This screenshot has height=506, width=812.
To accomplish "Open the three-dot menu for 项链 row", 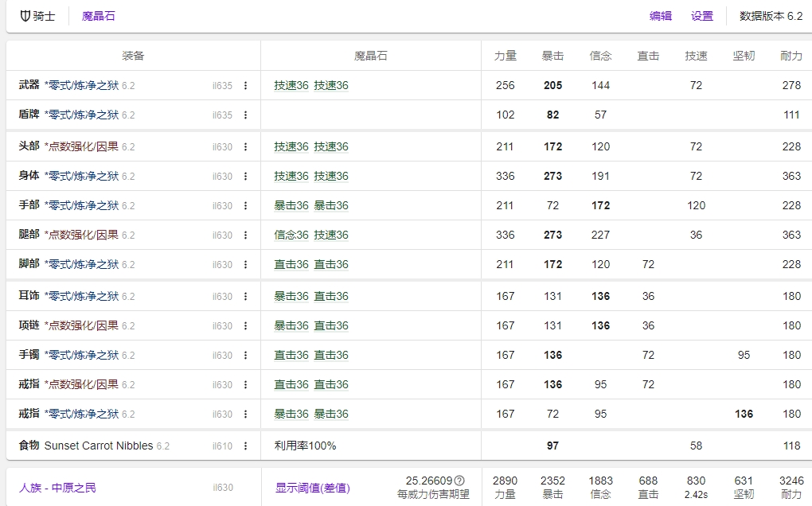I will pos(245,326).
